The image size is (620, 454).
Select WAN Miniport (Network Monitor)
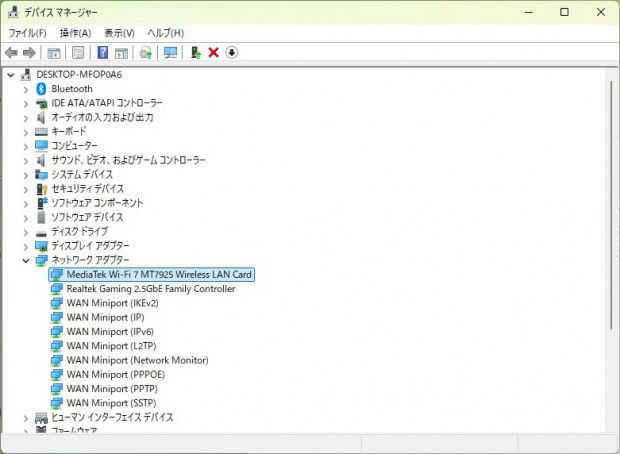click(137, 360)
